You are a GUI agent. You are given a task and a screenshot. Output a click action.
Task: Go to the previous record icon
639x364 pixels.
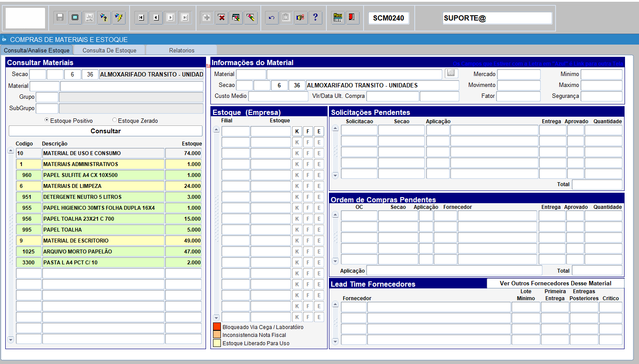point(156,17)
